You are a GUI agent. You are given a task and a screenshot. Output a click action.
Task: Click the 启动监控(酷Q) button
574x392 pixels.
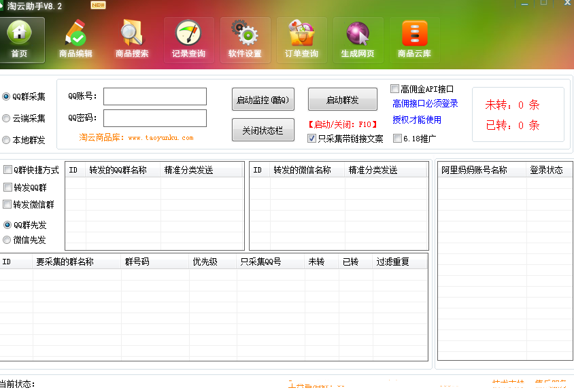pyautogui.click(x=263, y=99)
